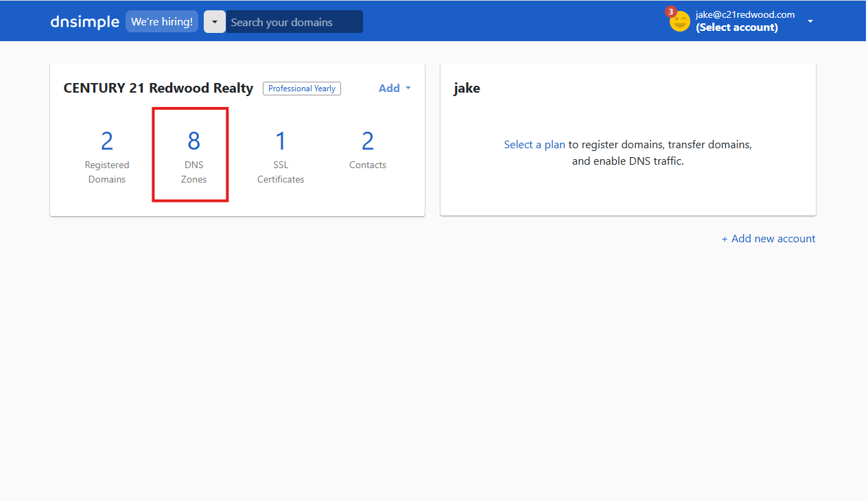The image size is (868, 501).
Task: Click + Add new account
Action: [769, 239]
